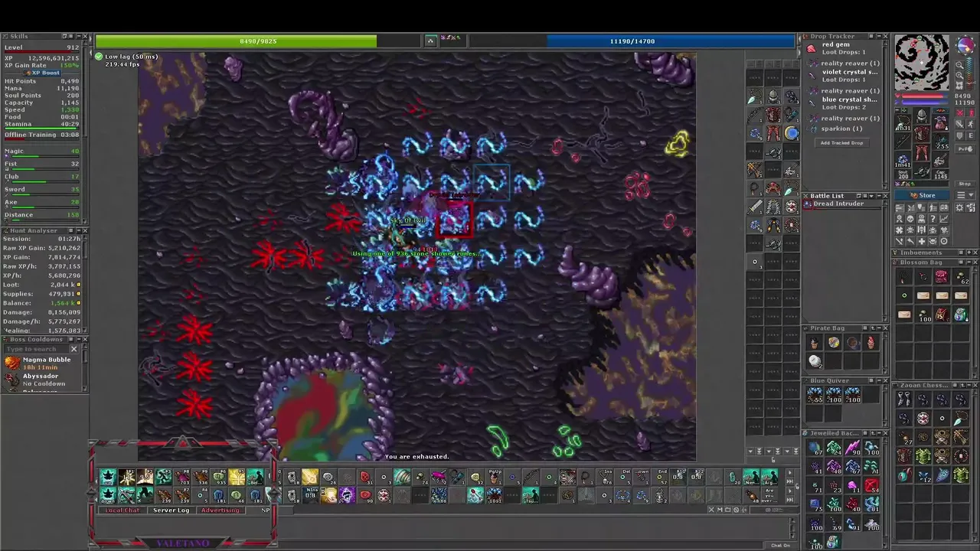
Task: Activate the XP Boost button
Action: pos(42,73)
